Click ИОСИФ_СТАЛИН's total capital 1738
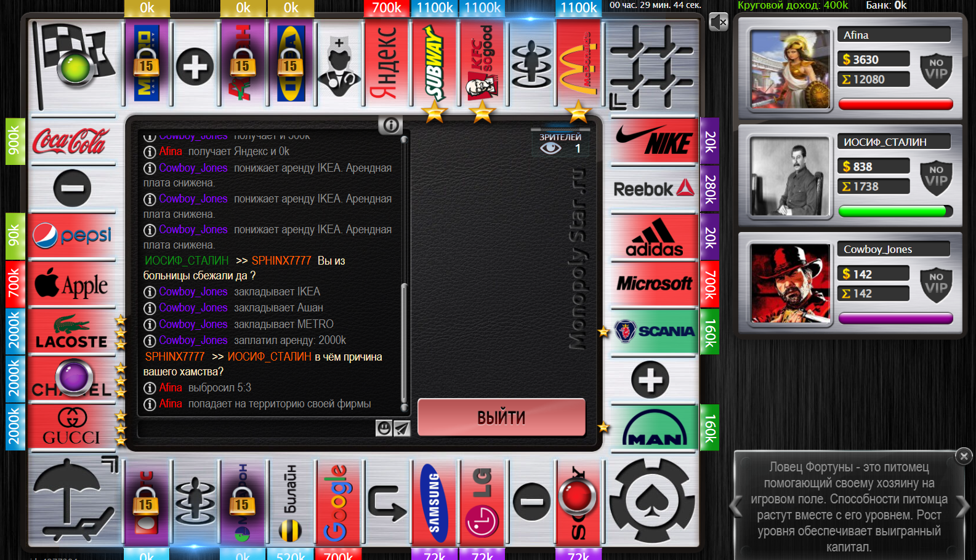This screenshot has height=560, width=976. [873, 186]
